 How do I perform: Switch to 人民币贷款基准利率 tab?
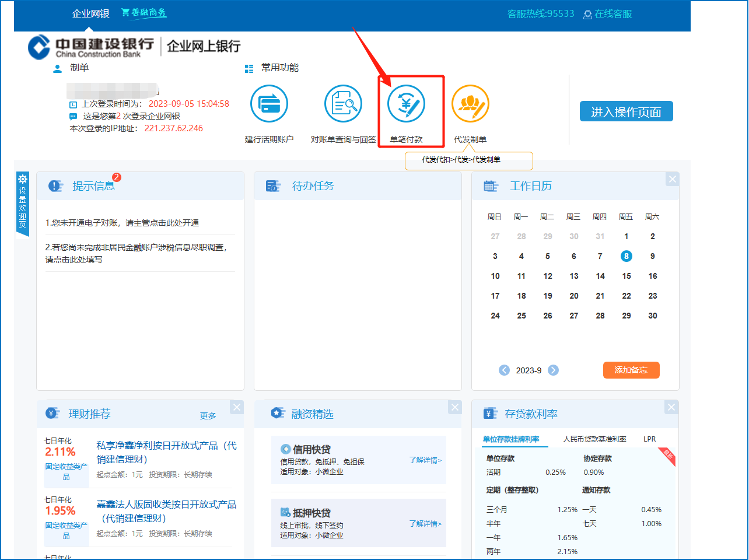(594, 439)
